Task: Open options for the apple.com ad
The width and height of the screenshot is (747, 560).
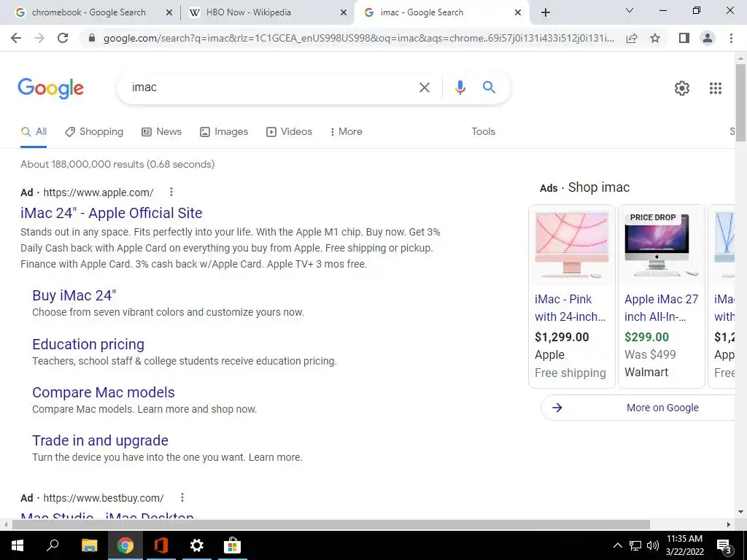Action: pyautogui.click(x=171, y=192)
